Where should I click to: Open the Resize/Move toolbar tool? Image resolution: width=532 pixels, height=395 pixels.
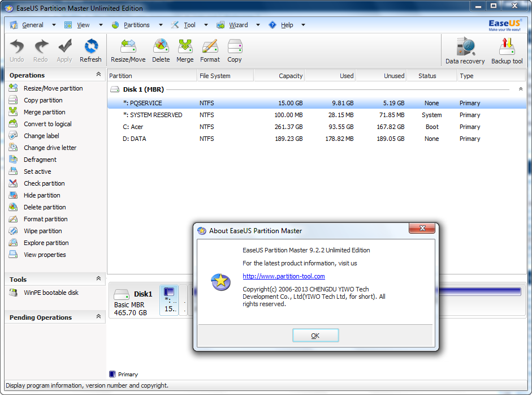[128, 50]
